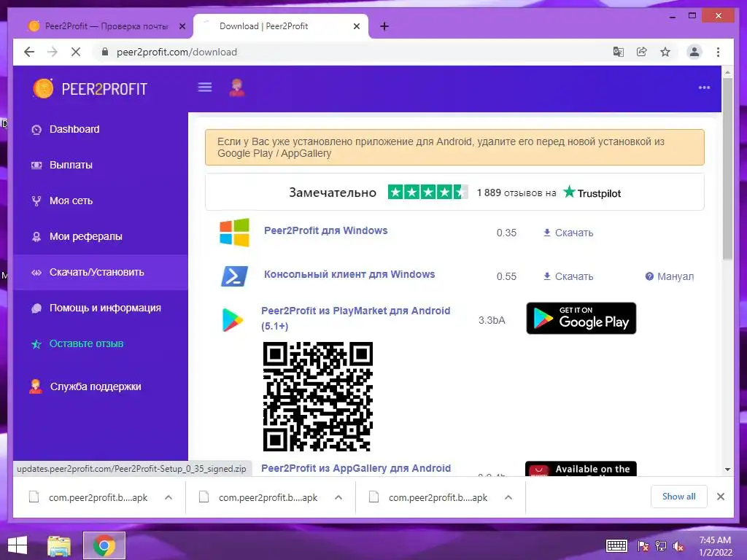Click the Оставьте отзыв star icon

36,344
